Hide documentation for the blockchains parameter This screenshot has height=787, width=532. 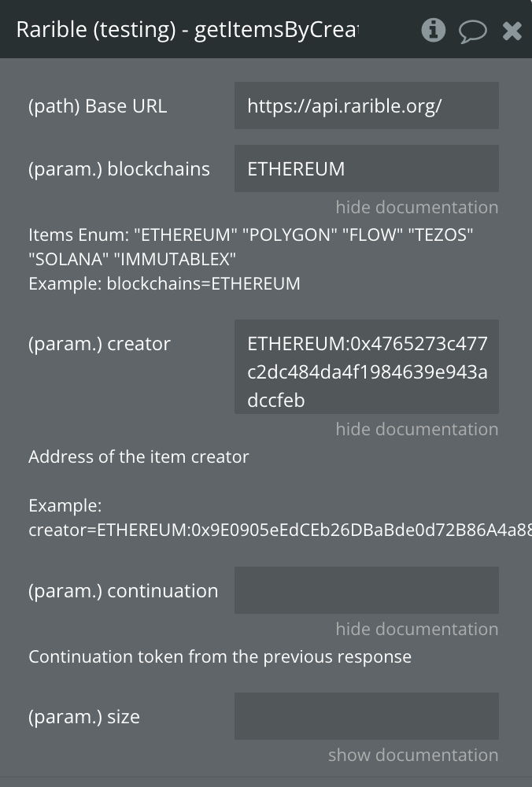[416, 207]
